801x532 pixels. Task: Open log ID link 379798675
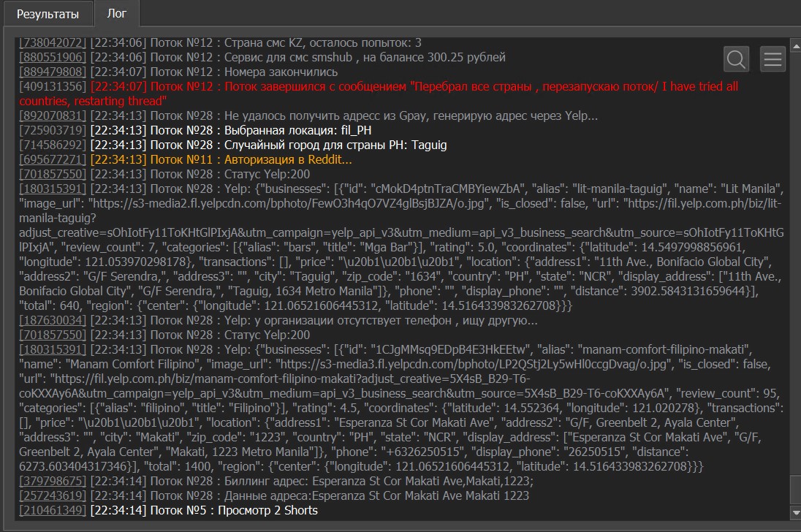pyautogui.click(x=53, y=481)
